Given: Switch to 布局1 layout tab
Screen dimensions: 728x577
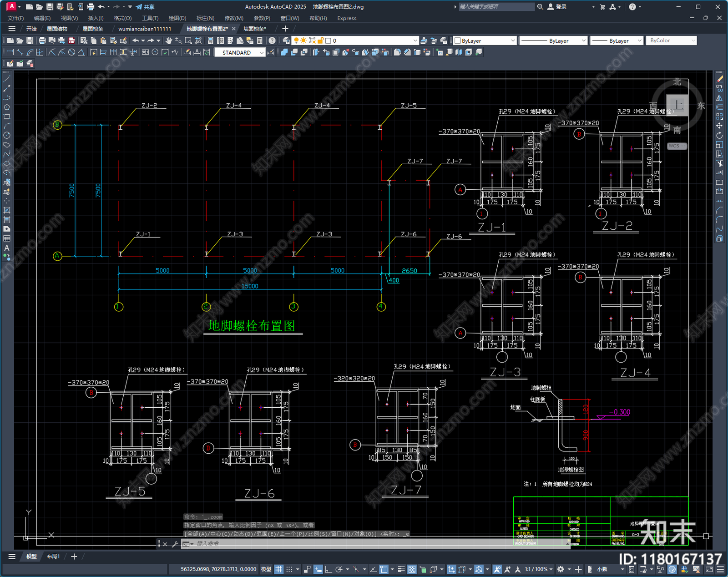Looking at the screenshot, I should point(53,557).
